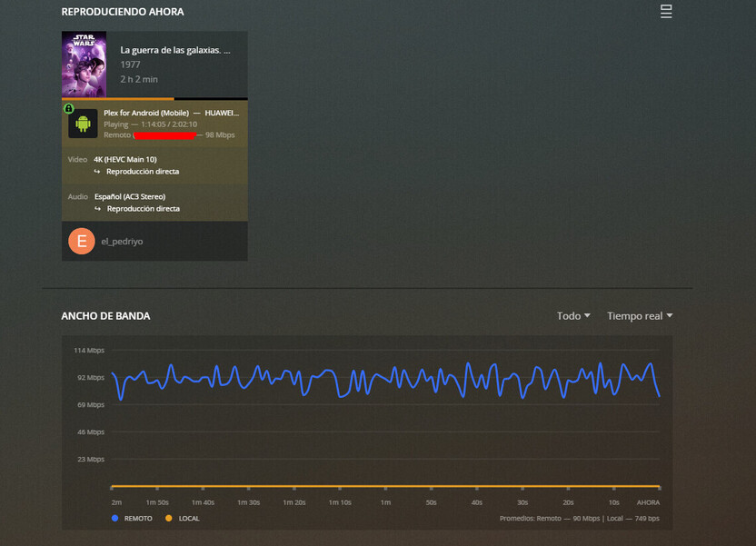The height and width of the screenshot is (546, 756).
Task: Click the direct play arrow under Audio
Action: tap(97, 209)
